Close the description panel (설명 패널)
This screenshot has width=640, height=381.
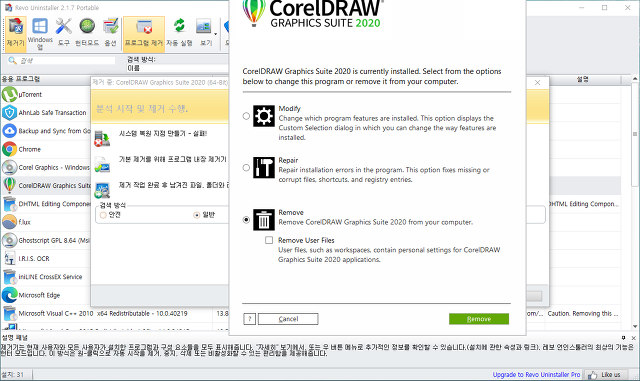(x=633, y=338)
